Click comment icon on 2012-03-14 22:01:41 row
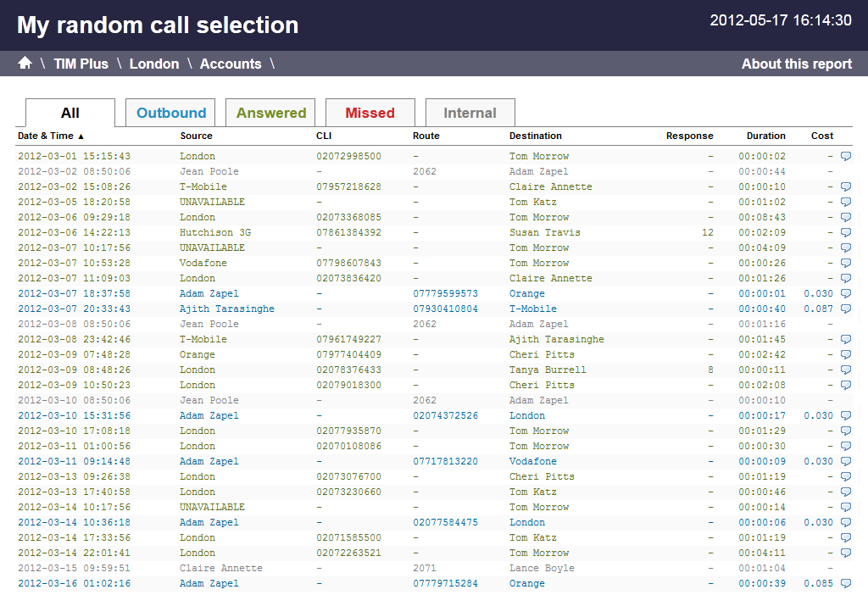868x595 pixels. 845,553
